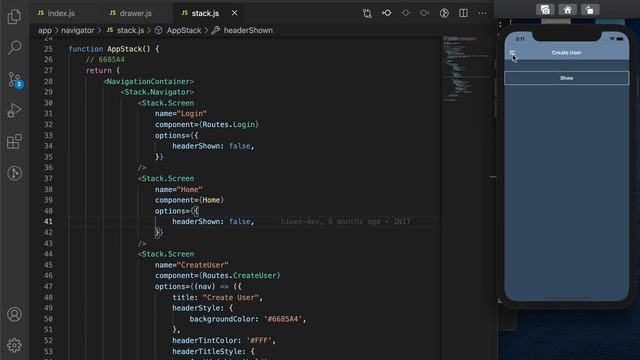Open the Run and Debug view

pos(14,110)
